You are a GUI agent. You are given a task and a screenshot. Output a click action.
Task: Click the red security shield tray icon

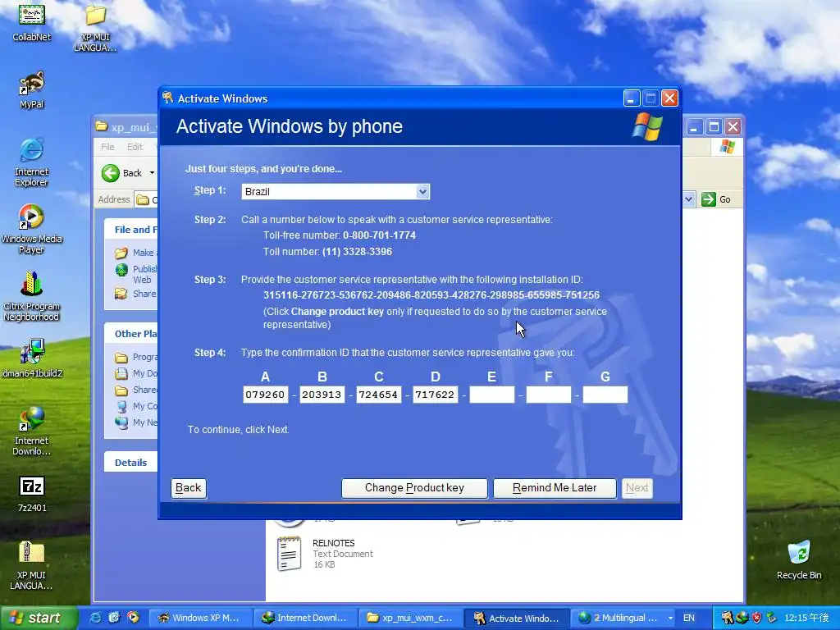756,618
